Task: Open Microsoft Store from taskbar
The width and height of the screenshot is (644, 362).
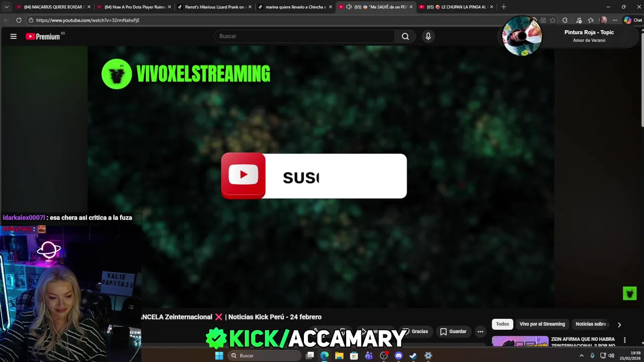Action: click(x=354, y=355)
